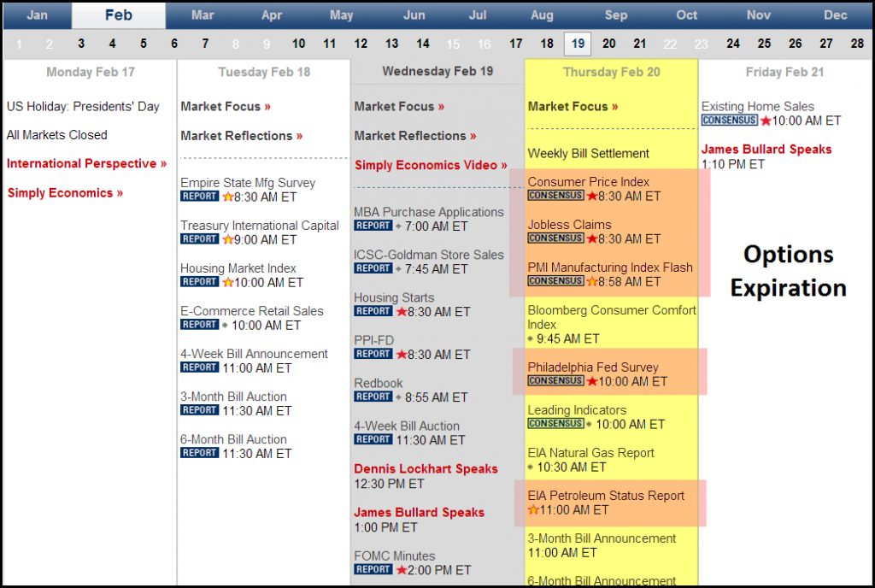
Task: Open the Bloomberg Consumer Comfort Index event
Action: pos(612,317)
